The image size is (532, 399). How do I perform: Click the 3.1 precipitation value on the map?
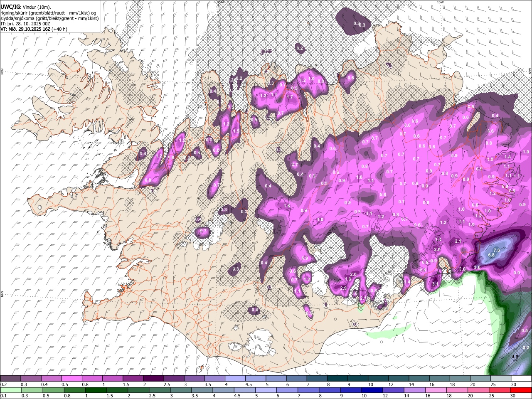click(435, 284)
